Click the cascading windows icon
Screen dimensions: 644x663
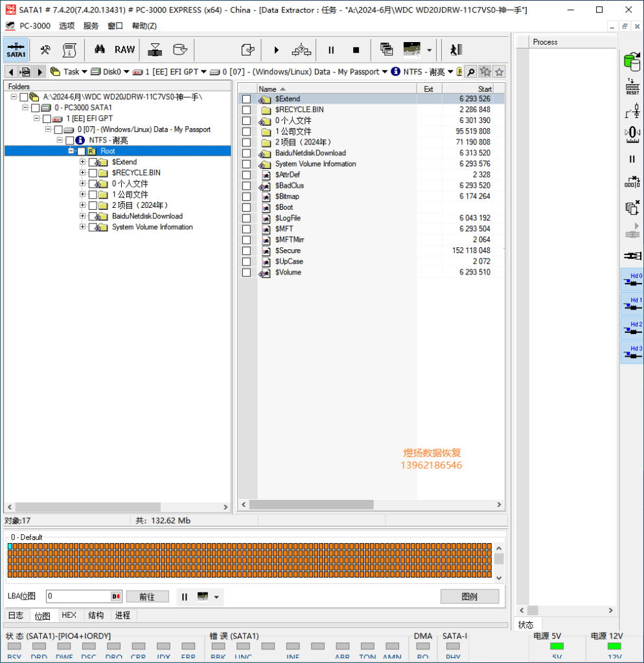click(386, 49)
